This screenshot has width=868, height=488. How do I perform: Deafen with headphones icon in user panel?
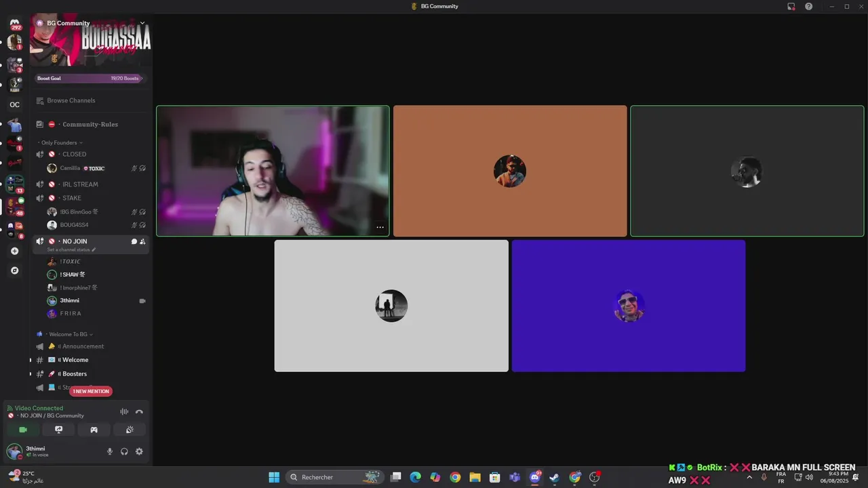(124, 451)
